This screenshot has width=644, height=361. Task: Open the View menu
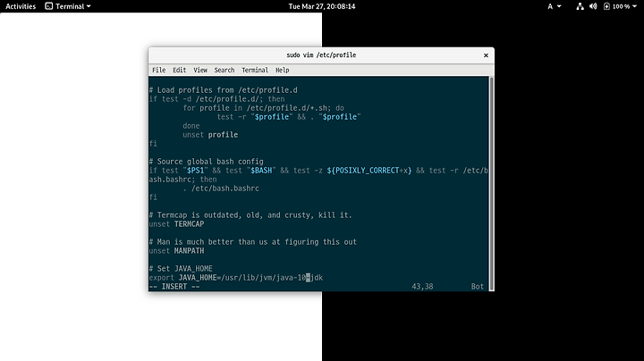[x=200, y=71]
